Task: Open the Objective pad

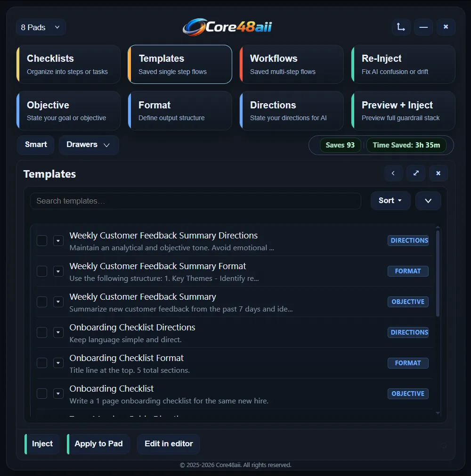Action: 68,111
